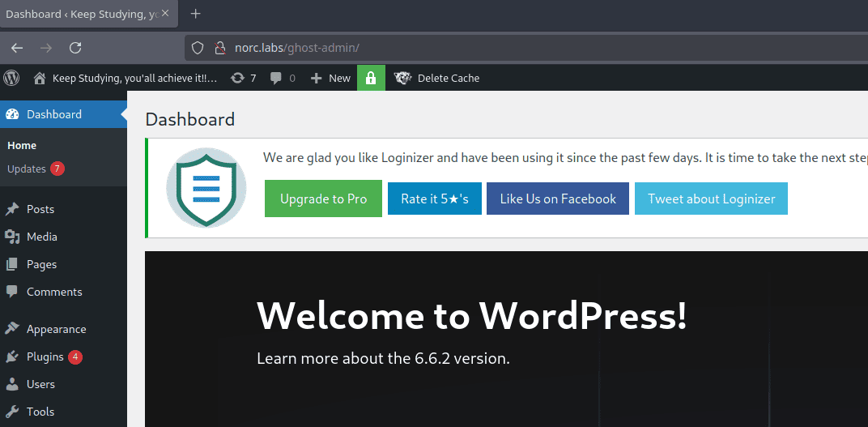Go to Updates submenu under Dashboard

pyautogui.click(x=27, y=169)
